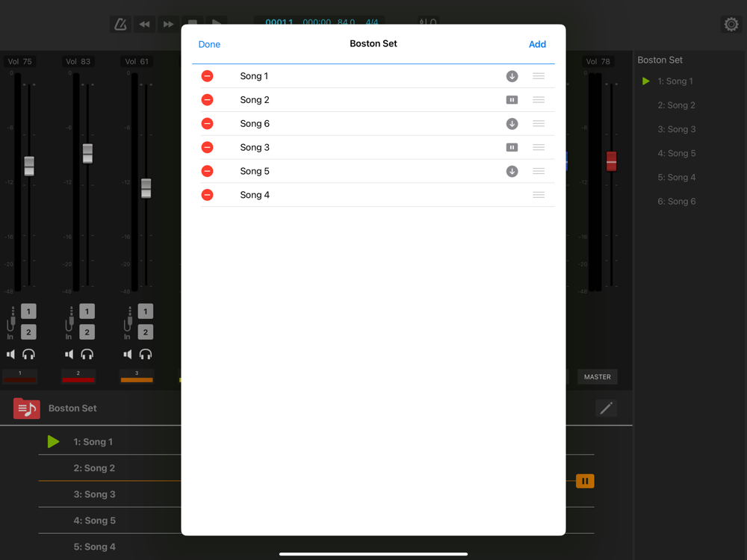Select 4: Song 5 in right sidebar
Viewport: 747px width, 560px height.
pyautogui.click(x=676, y=153)
